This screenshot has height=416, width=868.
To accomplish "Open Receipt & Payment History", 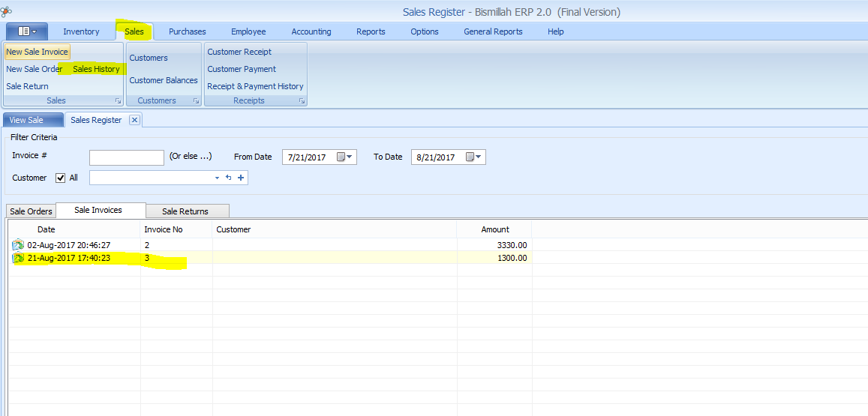I will [255, 86].
